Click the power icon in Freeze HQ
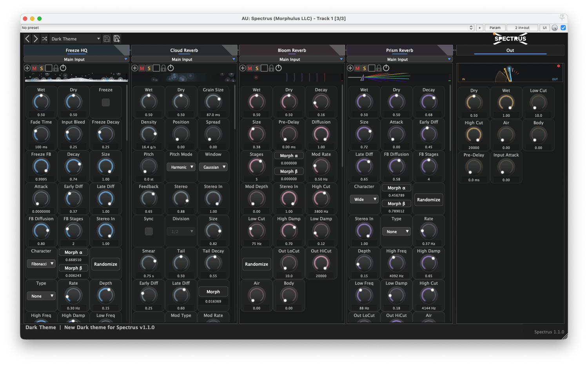This screenshot has height=366, width=588. [x=63, y=68]
